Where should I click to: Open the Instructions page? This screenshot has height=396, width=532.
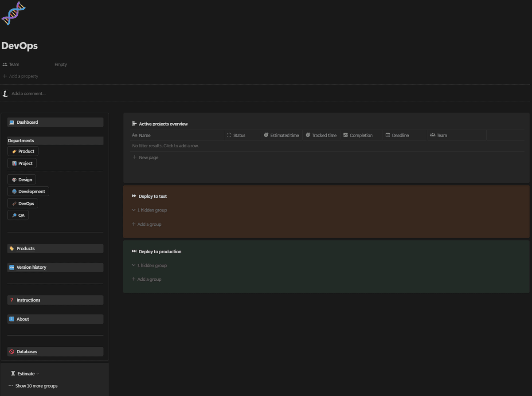28,300
